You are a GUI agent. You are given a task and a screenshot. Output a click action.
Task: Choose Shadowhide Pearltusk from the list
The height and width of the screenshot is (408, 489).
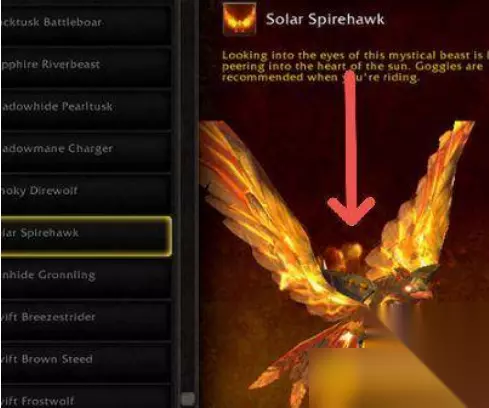pos(86,107)
